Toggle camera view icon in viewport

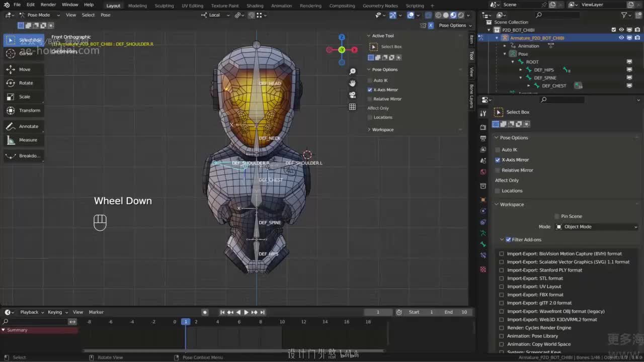tap(352, 95)
